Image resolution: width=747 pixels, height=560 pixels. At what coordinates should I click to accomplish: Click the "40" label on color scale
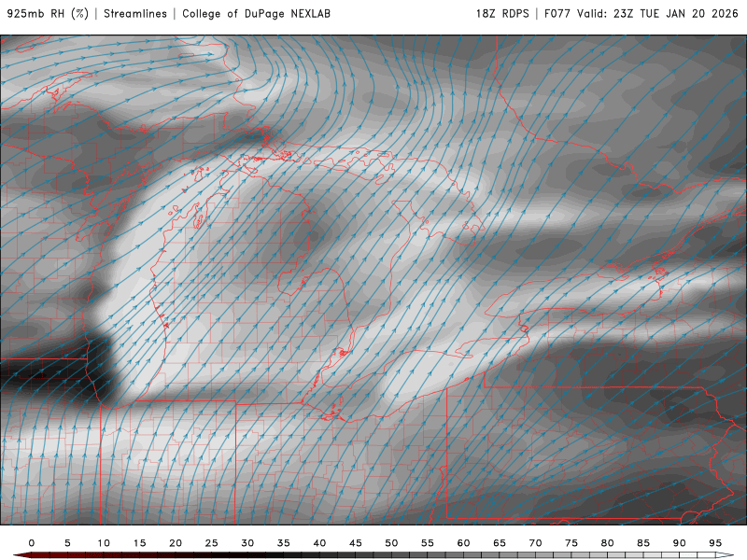coord(319,543)
